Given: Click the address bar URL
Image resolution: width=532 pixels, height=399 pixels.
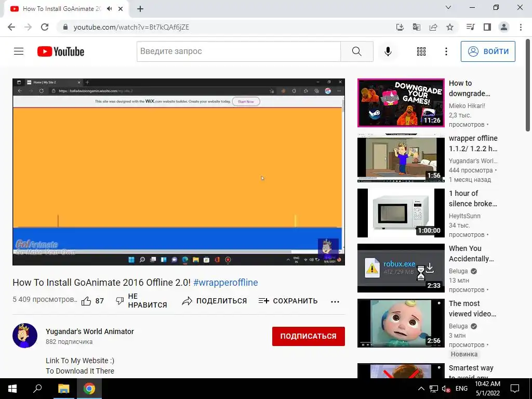Looking at the screenshot, I should click(x=131, y=27).
